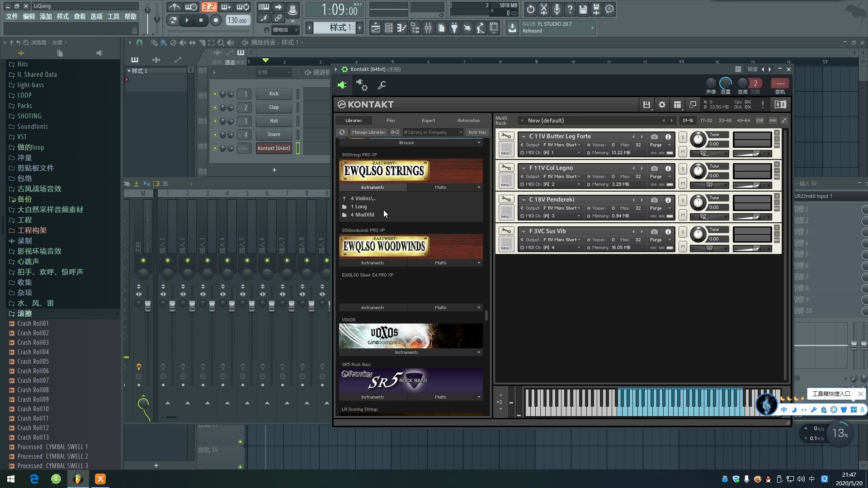Open Multis of EWQLSO Woodwinds library

pyautogui.click(x=440, y=263)
